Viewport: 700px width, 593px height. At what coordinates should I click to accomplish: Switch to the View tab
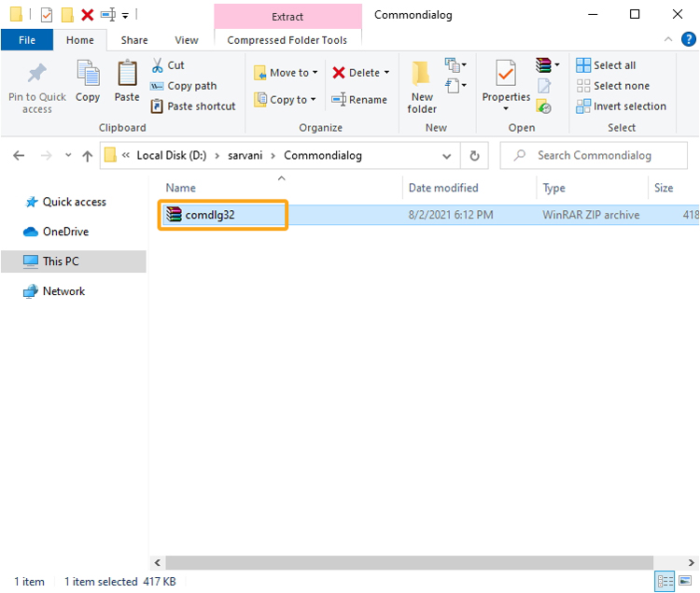(x=186, y=40)
